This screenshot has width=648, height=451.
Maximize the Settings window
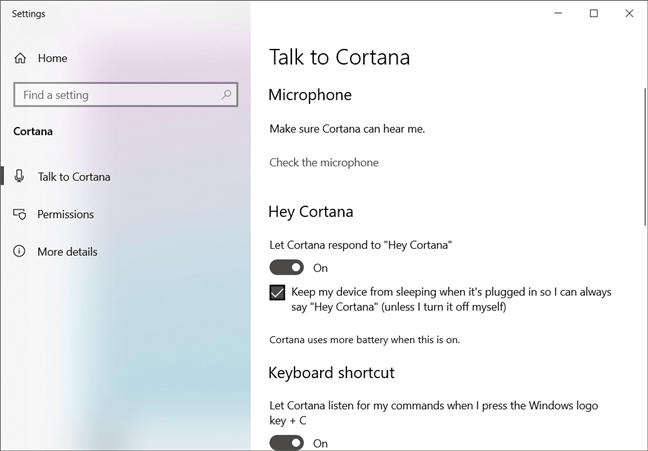click(x=594, y=13)
